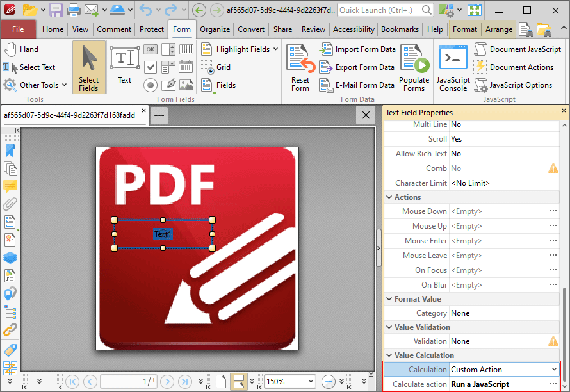Open Document Actions
This screenshot has width=570, height=392.
514,67
